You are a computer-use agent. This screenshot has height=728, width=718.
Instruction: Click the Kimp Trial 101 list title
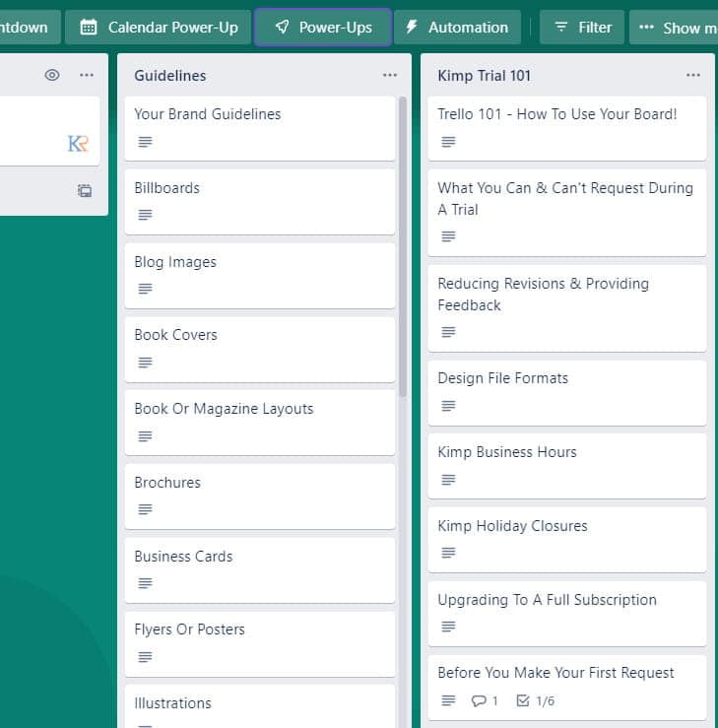(x=484, y=76)
